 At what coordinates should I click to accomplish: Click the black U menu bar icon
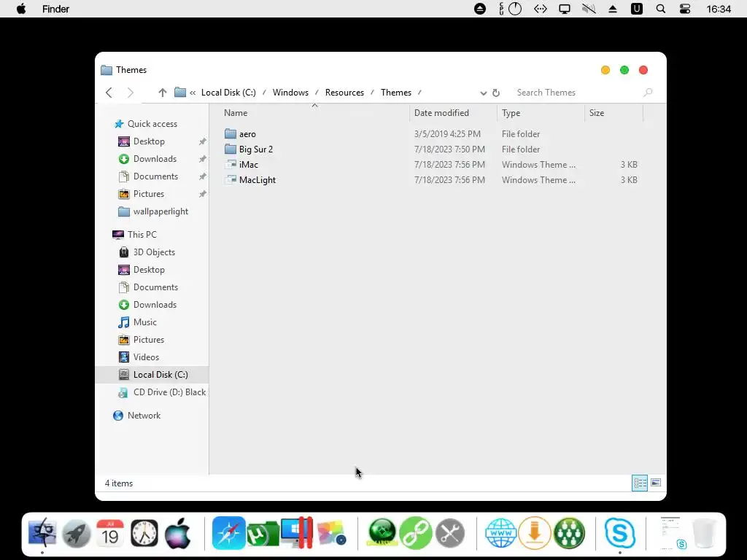636,9
